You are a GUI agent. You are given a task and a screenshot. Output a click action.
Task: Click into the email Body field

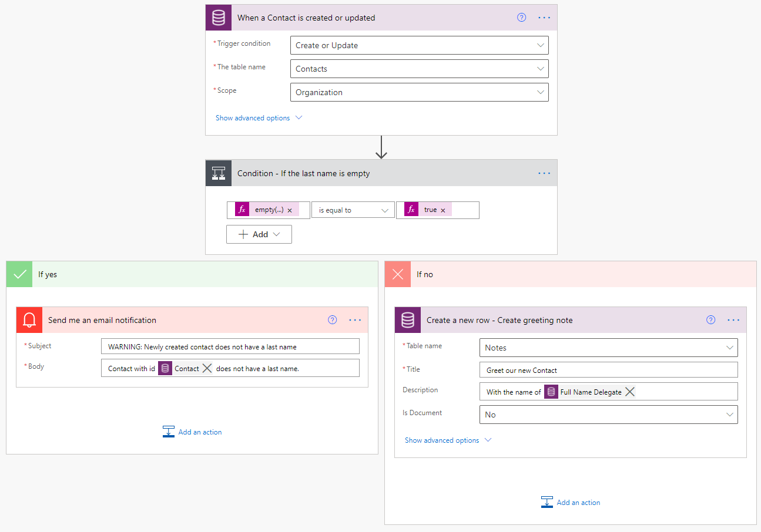pyautogui.click(x=230, y=368)
